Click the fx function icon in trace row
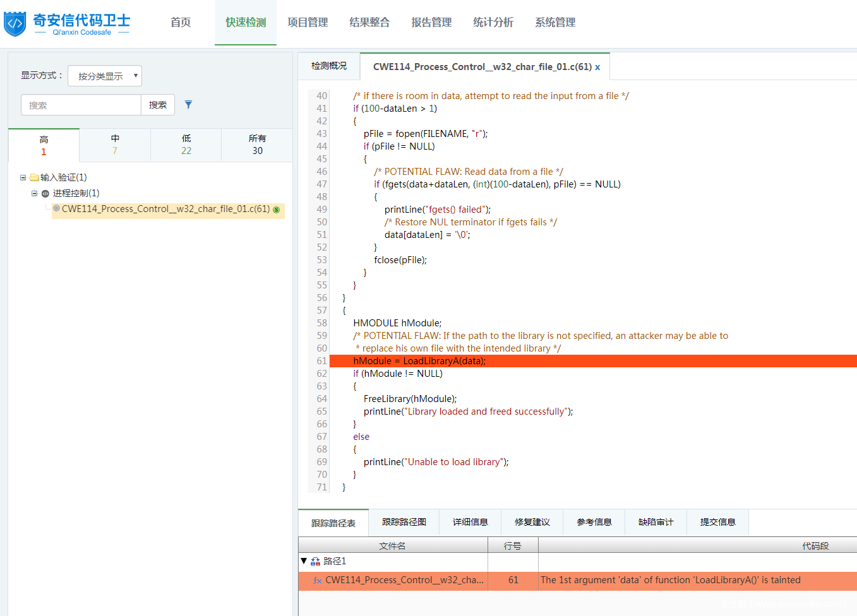The image size is (857, 616). [318, 581]
